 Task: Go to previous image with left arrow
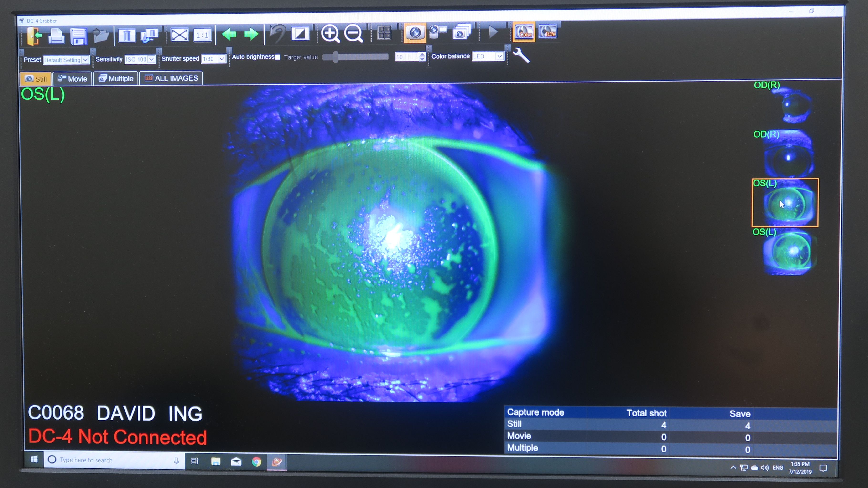tap(229, 34)
